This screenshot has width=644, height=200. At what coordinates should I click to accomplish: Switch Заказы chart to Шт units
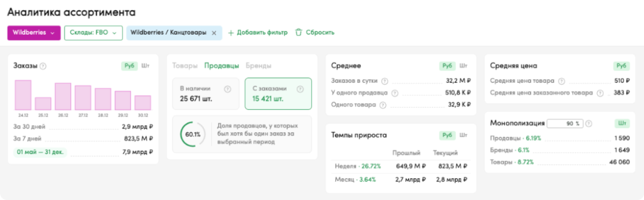[145, 66]
